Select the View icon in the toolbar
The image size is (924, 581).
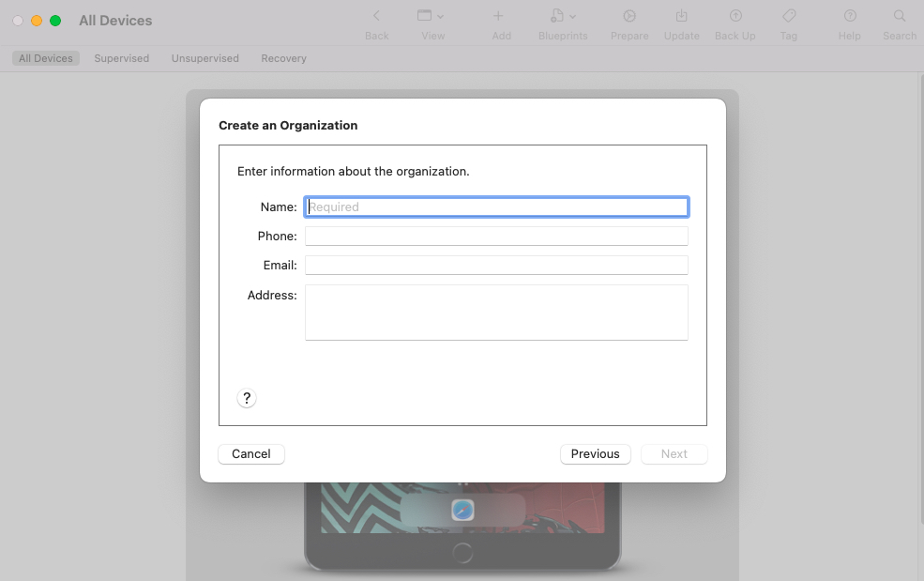point(425,16)
